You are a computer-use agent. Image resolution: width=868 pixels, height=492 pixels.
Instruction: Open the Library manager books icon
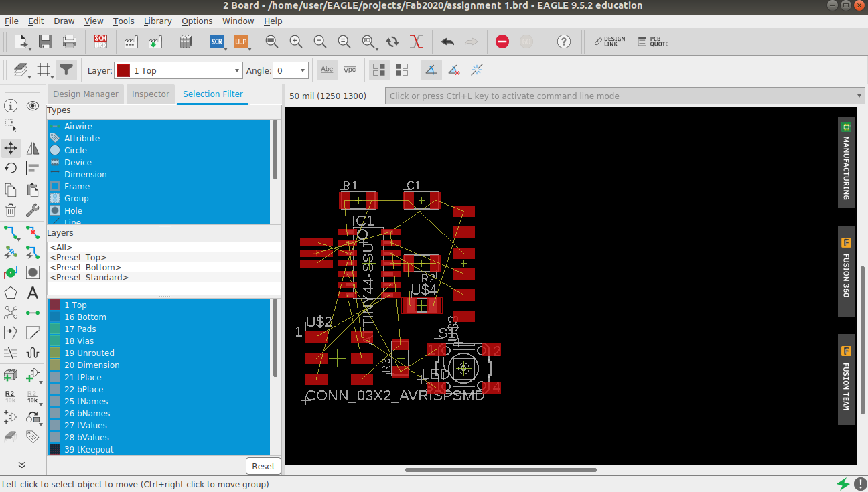coord(186,42)
